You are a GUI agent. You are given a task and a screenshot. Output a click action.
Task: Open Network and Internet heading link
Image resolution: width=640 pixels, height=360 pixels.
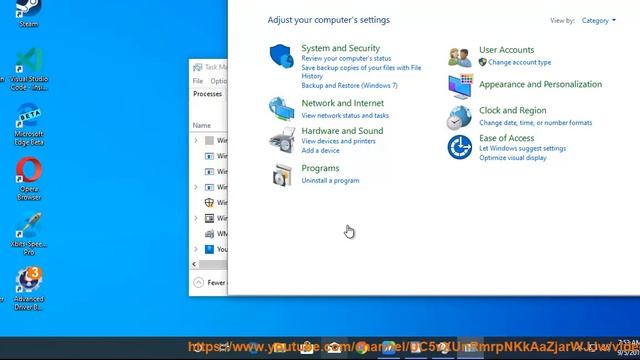click(x=342, y=103)
